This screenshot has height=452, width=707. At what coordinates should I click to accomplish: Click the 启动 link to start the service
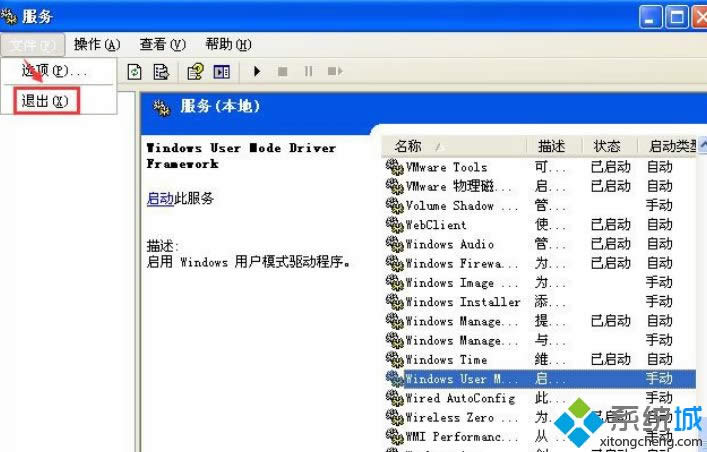pyautogui.click(x=160, y=199)
